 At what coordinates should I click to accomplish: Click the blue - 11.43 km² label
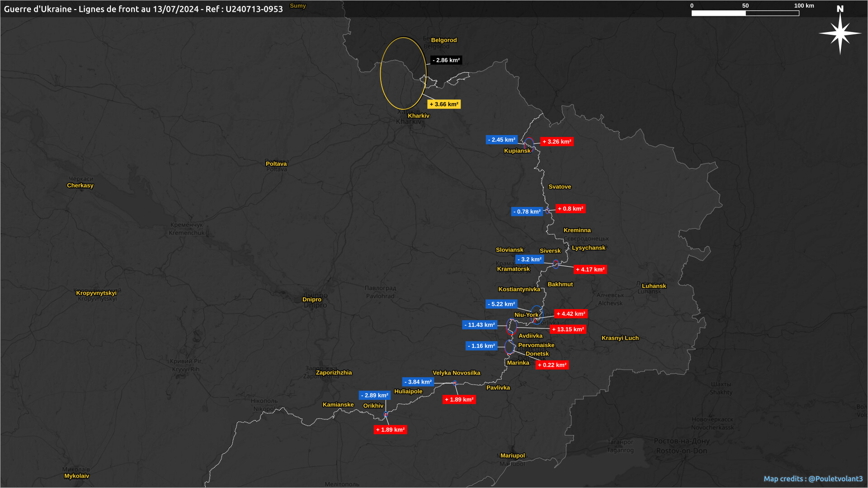tap(479, 325)
